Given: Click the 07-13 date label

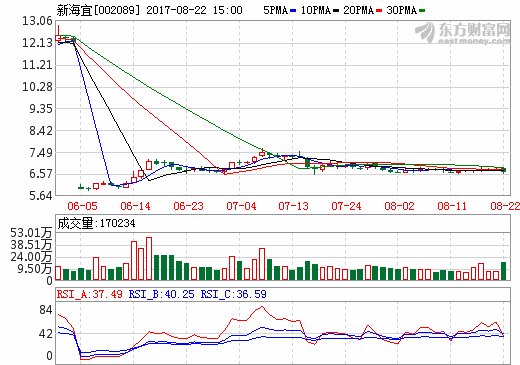Looking at the screenshot, I should click(294, 206).
